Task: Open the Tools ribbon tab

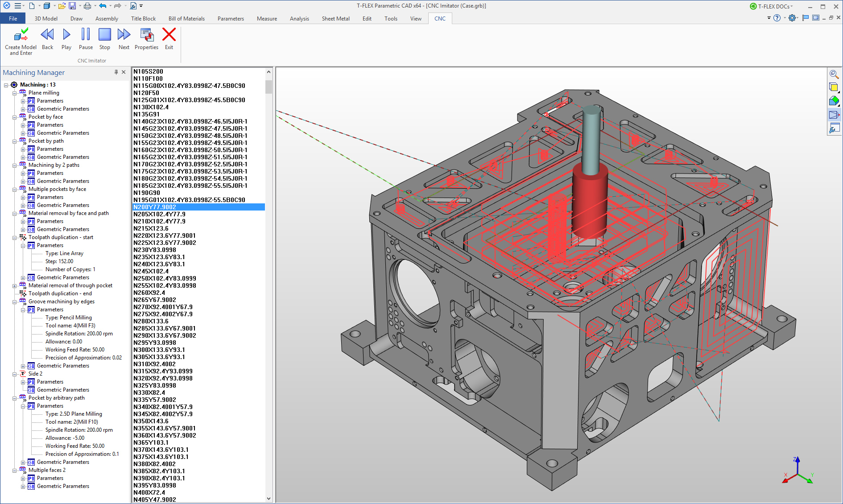Action: [391, 19]
